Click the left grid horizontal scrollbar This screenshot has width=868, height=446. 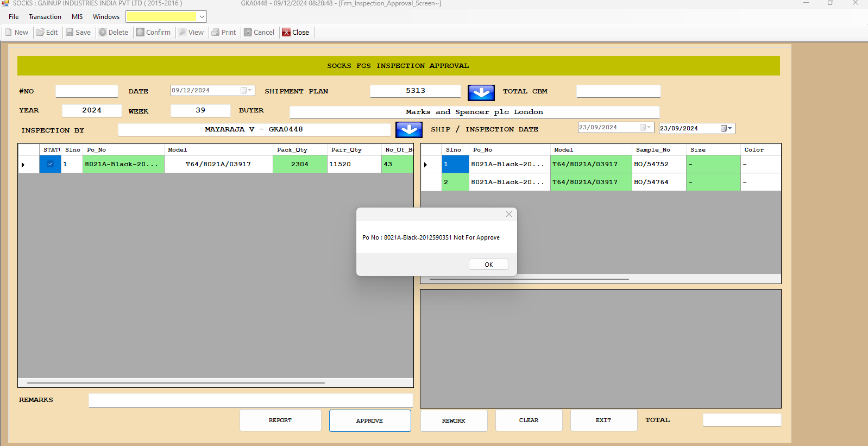coord(176,383)
